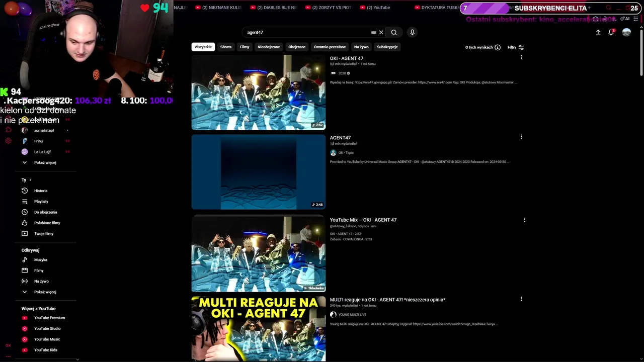Select the Nieobejrzane filter chip

coord(269,47)
